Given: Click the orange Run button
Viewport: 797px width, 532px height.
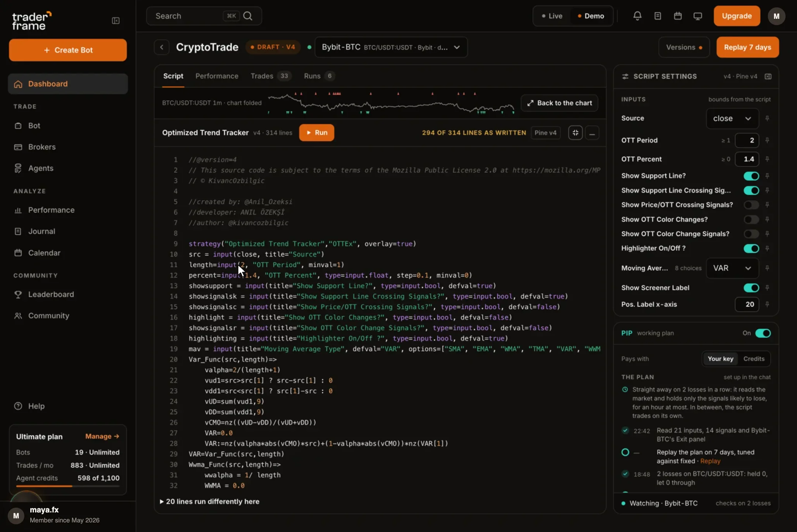Looking at the screenshot, I should 317,133.
